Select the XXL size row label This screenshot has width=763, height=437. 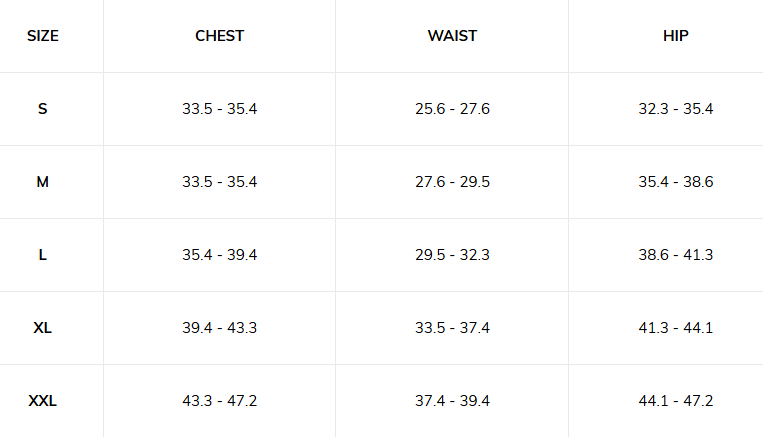(x=42, y=401)
